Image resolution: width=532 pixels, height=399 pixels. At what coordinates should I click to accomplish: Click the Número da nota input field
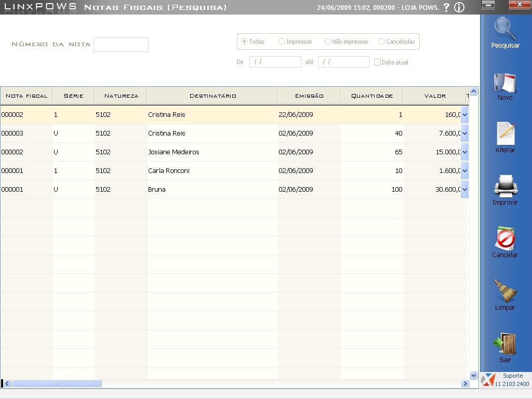[x=121, y=45]
